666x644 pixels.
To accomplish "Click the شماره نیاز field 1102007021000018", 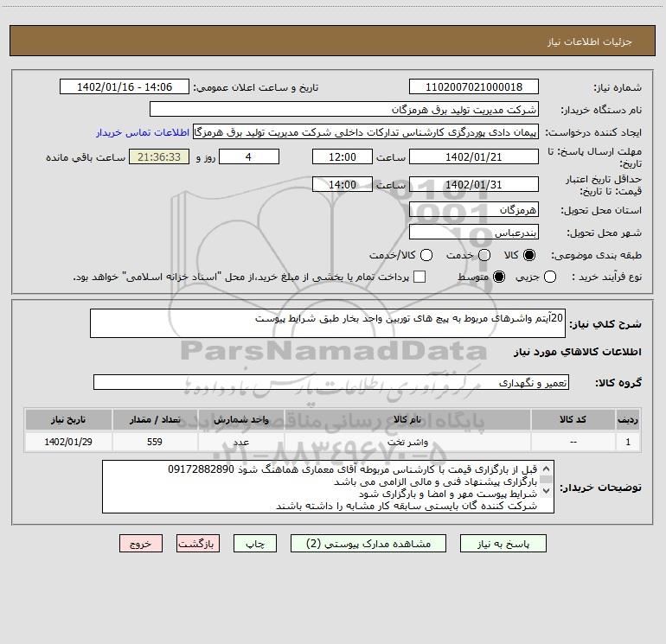I will (x=474, y=87).
